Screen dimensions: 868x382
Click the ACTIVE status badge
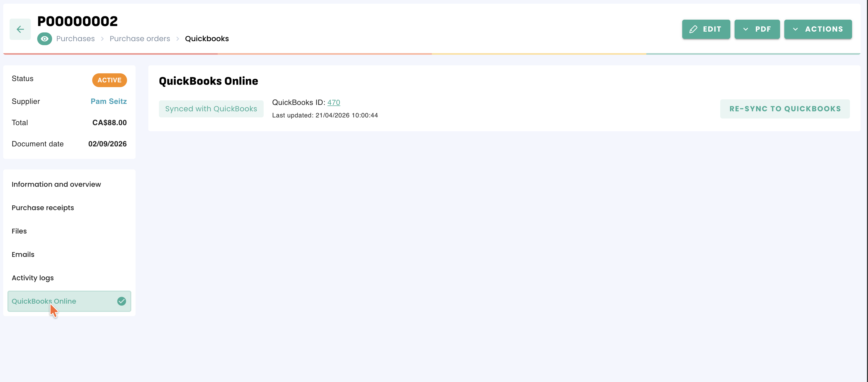pos(109,80)
